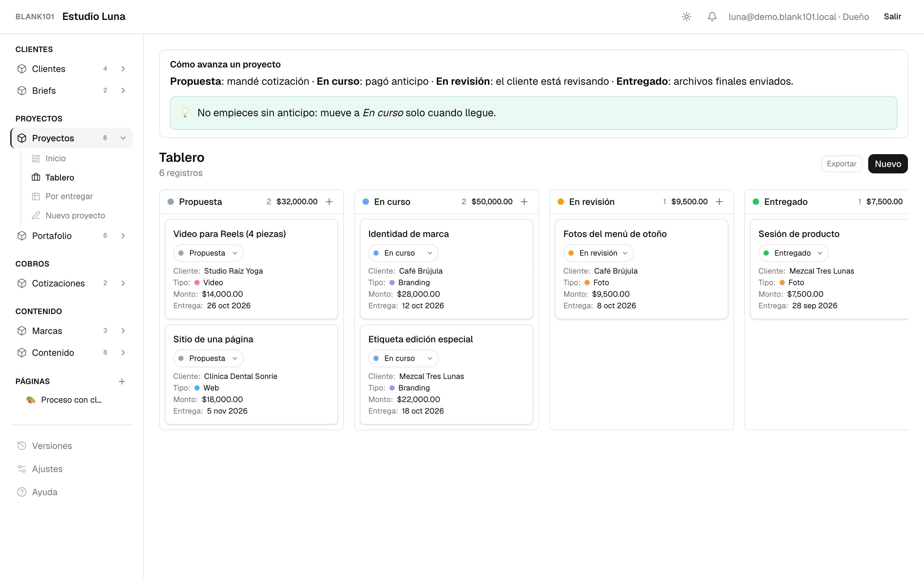Image resolution: width=924 pixels, height=578 pixels.
Task: Open status dropdown on Fotos del menú card
Action: (x=598, y=253)
